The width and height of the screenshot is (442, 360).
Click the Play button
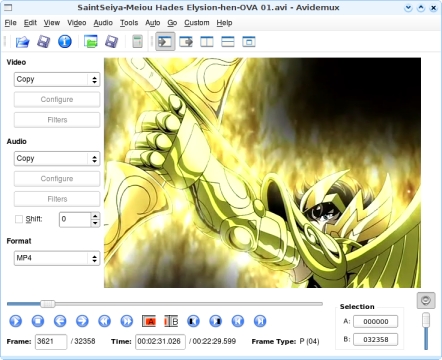(x=16, y=321)
